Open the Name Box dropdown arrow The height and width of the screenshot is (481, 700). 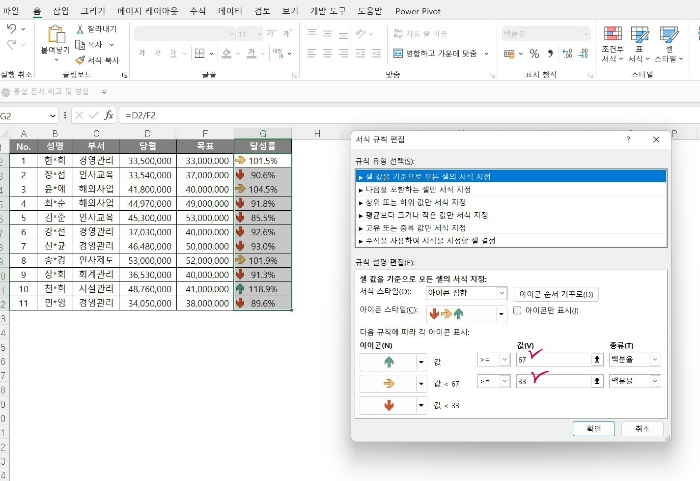[53, 116]
